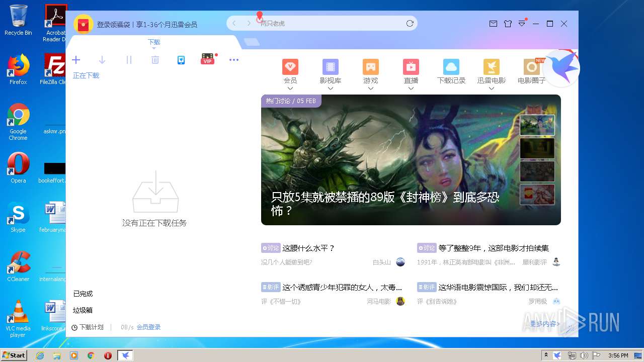
Task: Open the CCleaner desktop shortcut
Action: 18,266
